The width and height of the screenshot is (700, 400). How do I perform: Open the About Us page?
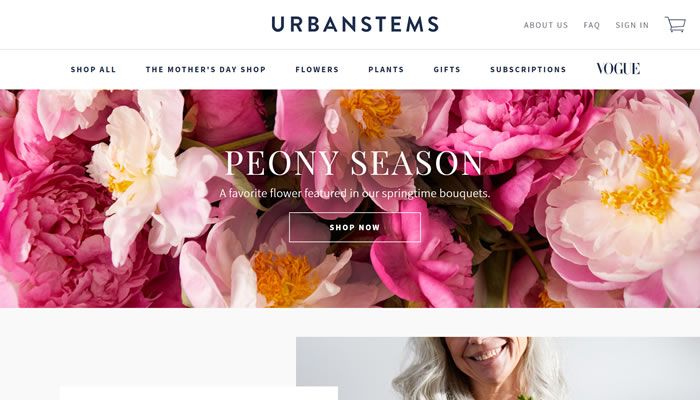point(546,25)
